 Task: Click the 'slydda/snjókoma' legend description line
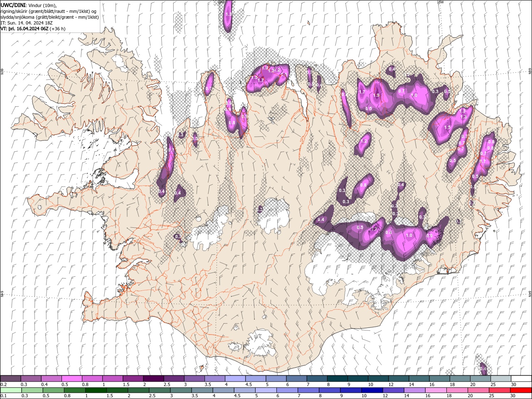click(49, 17)
